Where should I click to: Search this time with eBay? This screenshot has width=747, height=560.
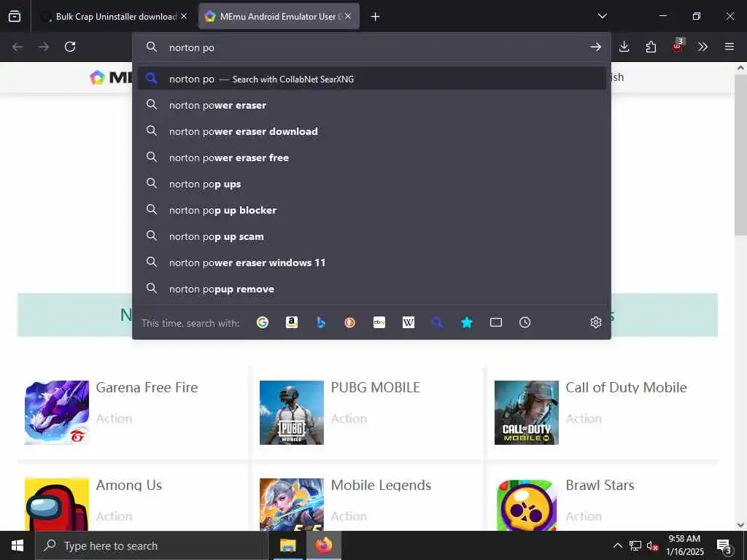coord(379,322)
